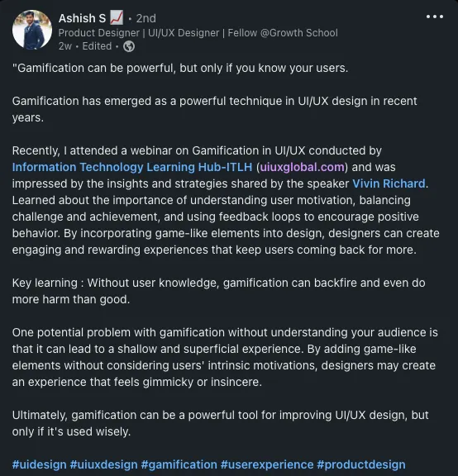Click the chart emoji beside Ashish S
The image size is (458, 476).
[x=117, y=18]
